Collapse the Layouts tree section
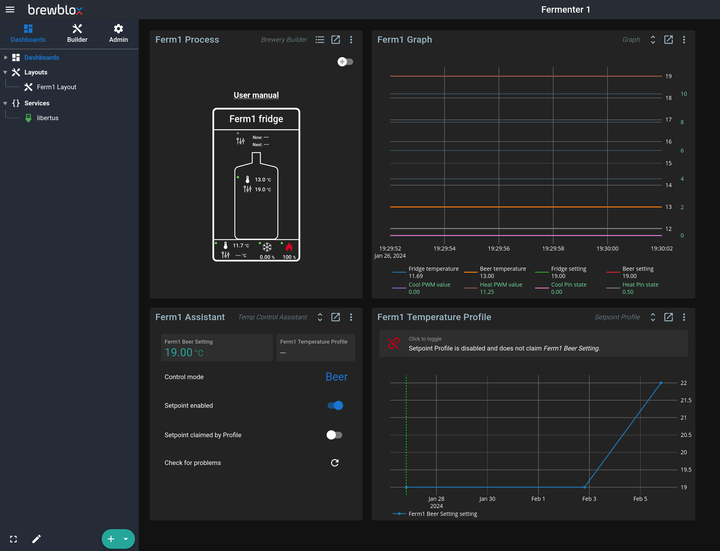Screen dimensions: 720x551 point(5,72)
